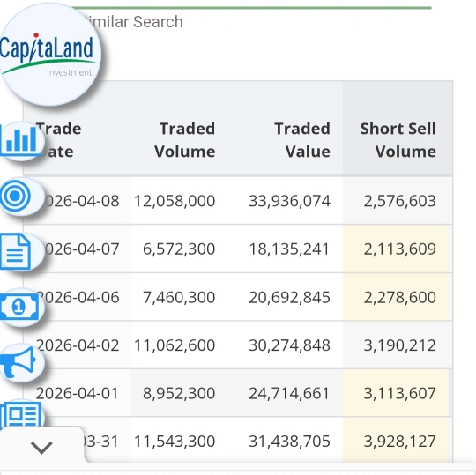Select short sell volume 2,113,609 cell
Image resolution: width=476 pixels, height=475 pixels.
coord(400,249)
